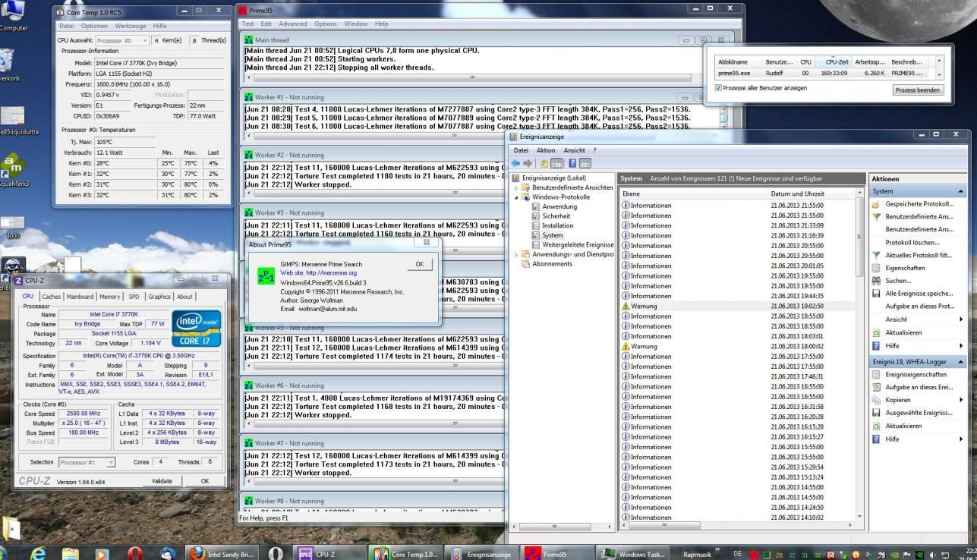Switch to the Graphics tab in CPU-Z
Screen dimensions: 977x560
pyautogui.click(x=159, y=297)
